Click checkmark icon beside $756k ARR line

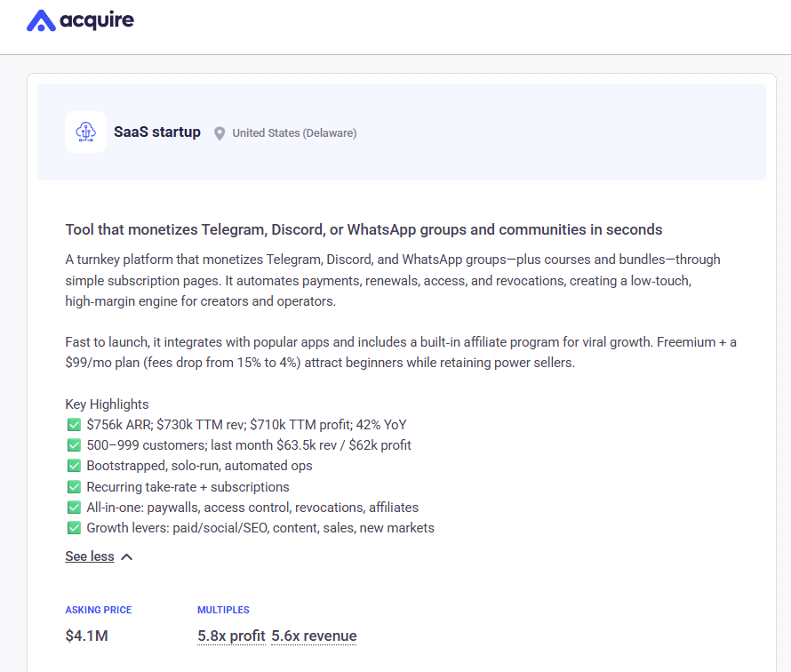(74, 425)
